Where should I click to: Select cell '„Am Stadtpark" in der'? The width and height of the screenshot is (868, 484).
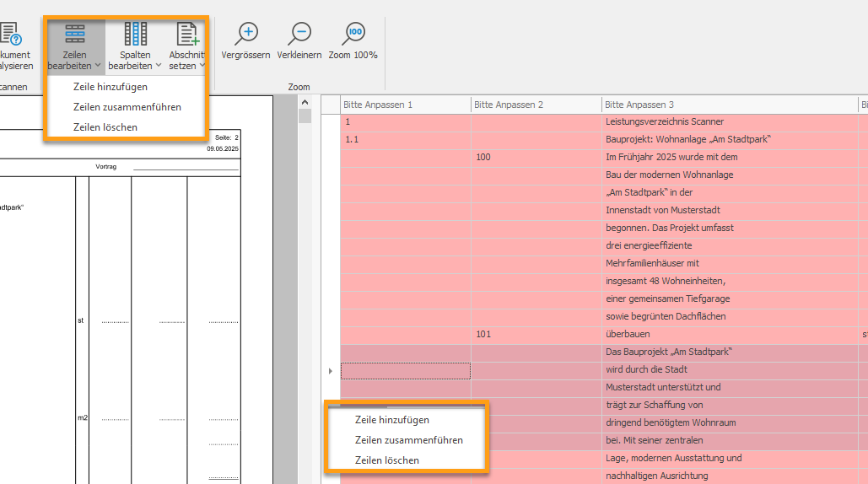click(x=730, y=192)
